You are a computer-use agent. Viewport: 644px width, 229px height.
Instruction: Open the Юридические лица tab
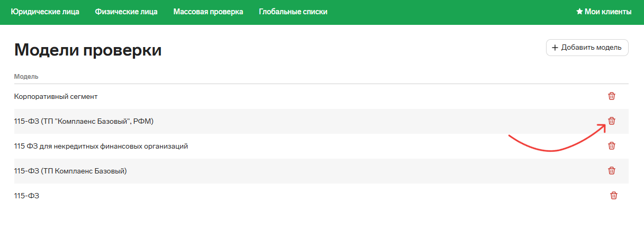click(x=45, y=12)
